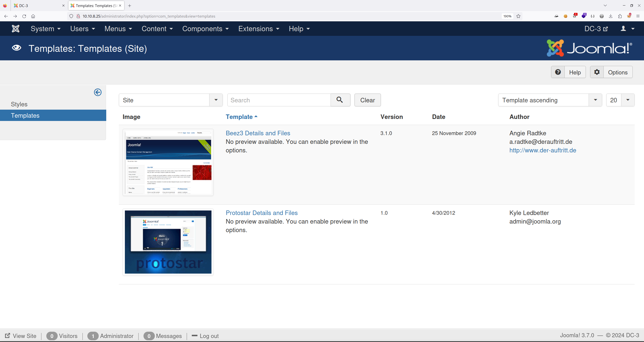644x342 pixels.
Task: Click the tracking protection shield icon
Action: [71, 16]
